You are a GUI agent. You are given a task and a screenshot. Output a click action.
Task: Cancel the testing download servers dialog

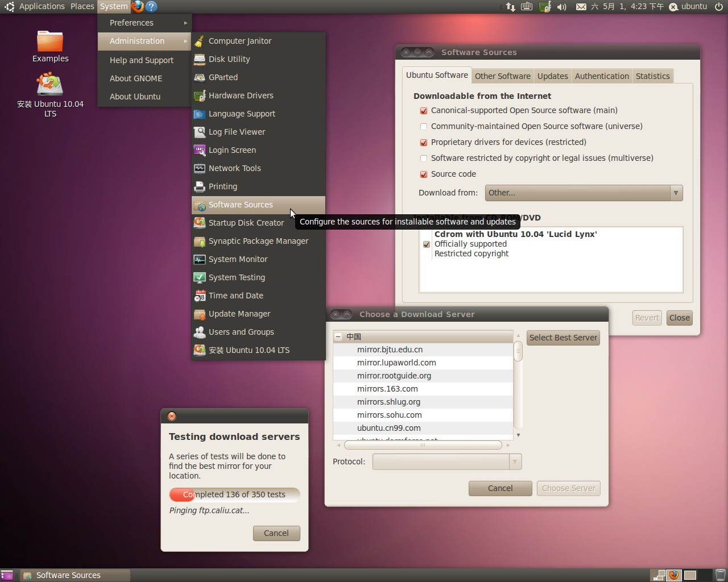[x=276, y=533]
